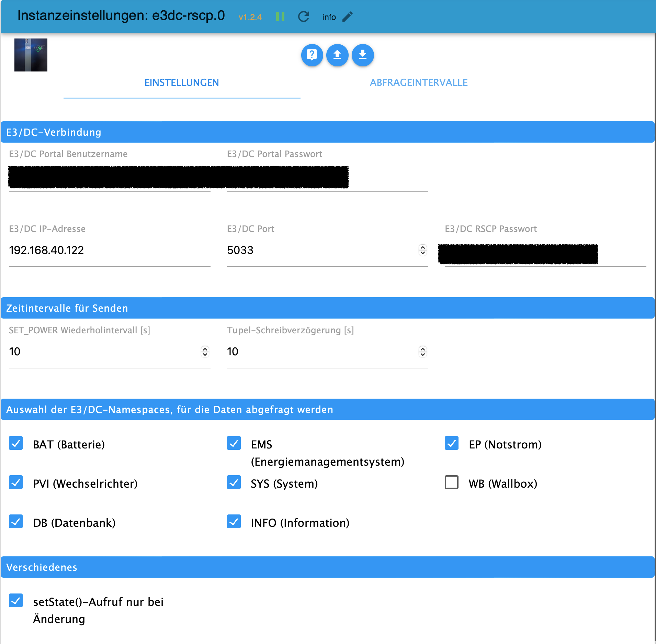This screenshot has width=656, height=644.
Task: Click the pencil edit icon next to info
Action: [x=348, y=16]
